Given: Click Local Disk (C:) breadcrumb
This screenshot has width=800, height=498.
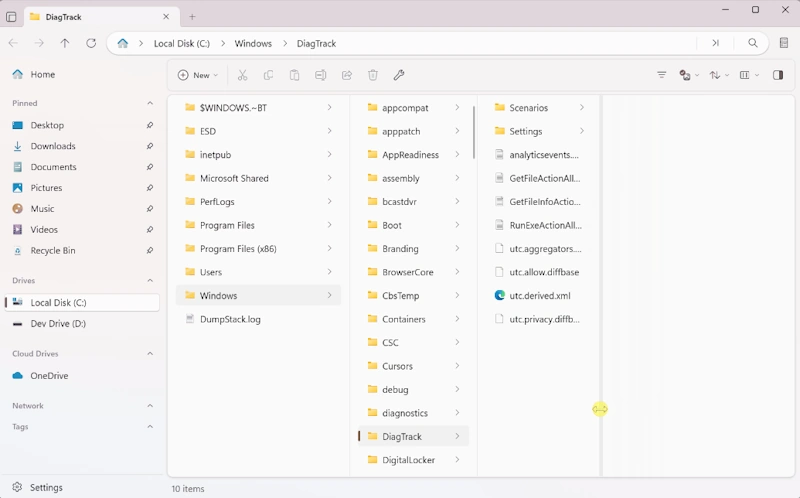Looking at the screenshot, I should (182, 43).
